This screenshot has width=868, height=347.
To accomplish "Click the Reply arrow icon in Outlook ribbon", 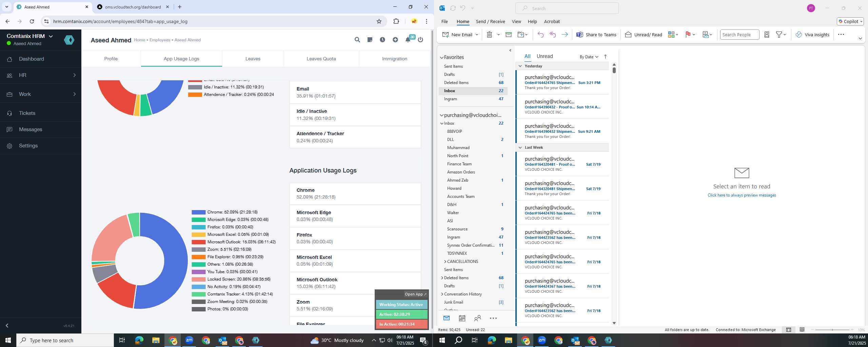I will click(540, 35).
